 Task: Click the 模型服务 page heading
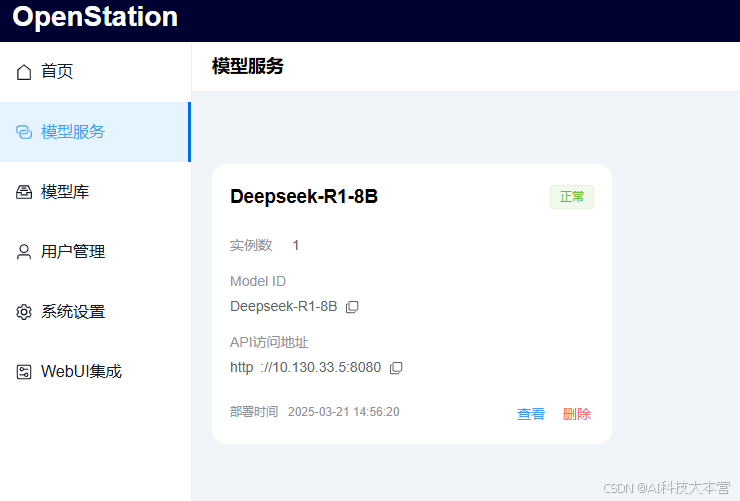pyautogui.click(x=248, y=66)
